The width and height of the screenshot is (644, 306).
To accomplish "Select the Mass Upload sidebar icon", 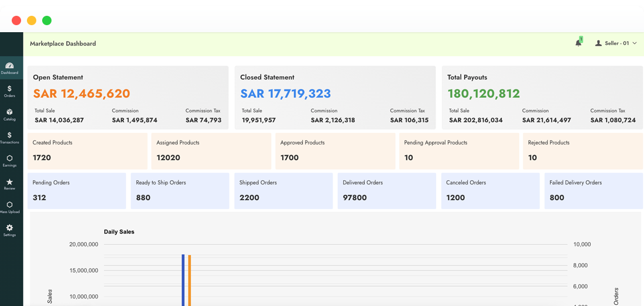I will click(9, 205).
